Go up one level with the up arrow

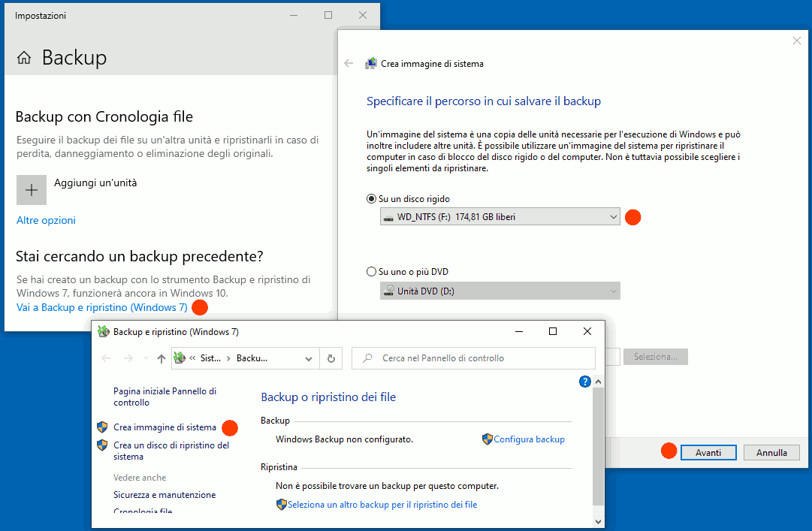click(x=161, y=358)
